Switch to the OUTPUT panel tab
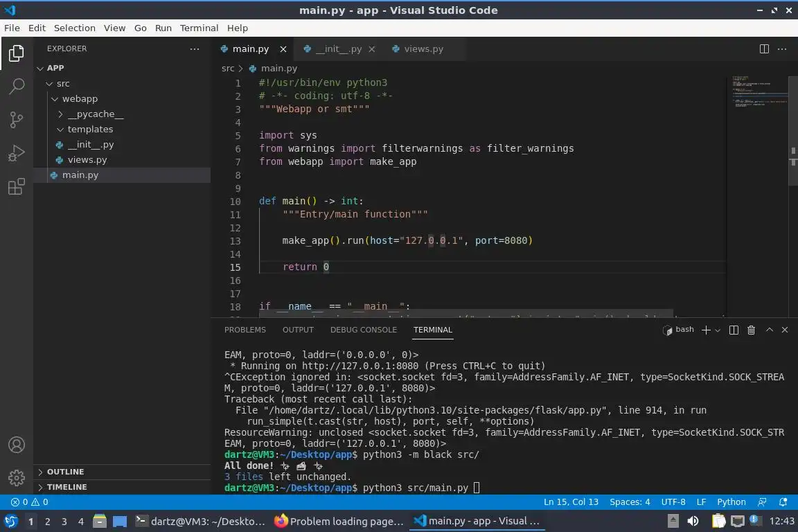The image size is (798, 532). tap(299, 330)
